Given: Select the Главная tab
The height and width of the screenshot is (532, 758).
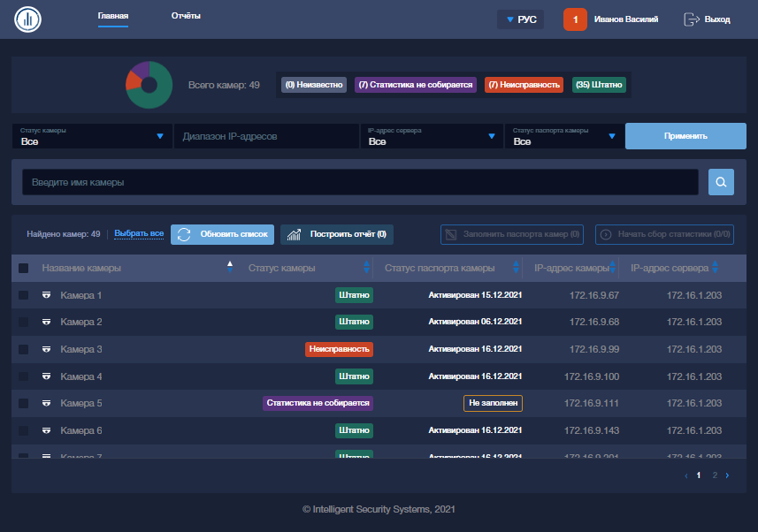Looking at the screenshot, I should 112,15.
